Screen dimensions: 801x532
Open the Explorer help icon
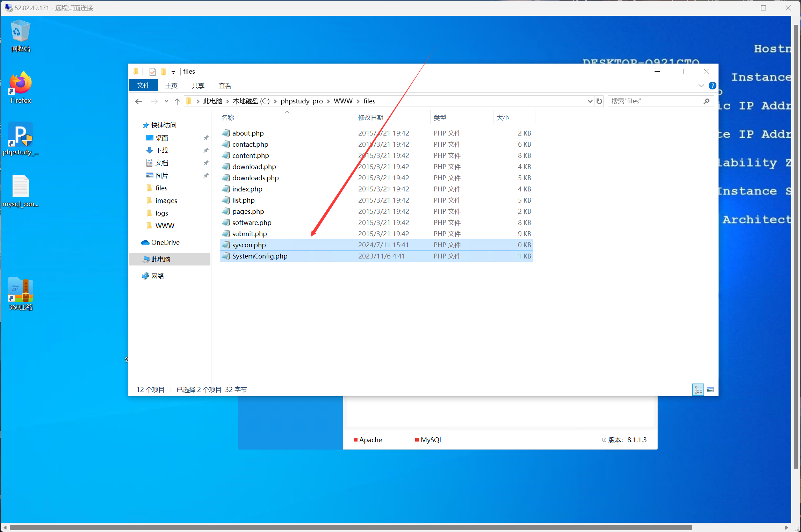tap(712, 86)
